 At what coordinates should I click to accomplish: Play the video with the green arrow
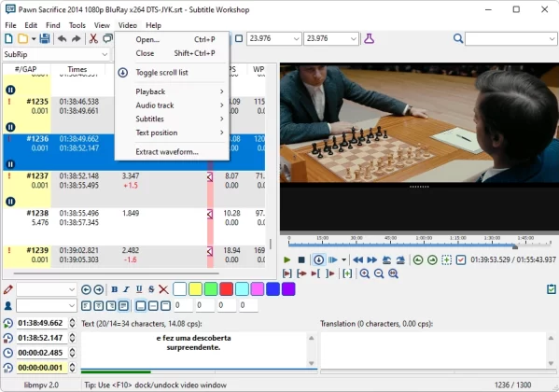[287, 259]
